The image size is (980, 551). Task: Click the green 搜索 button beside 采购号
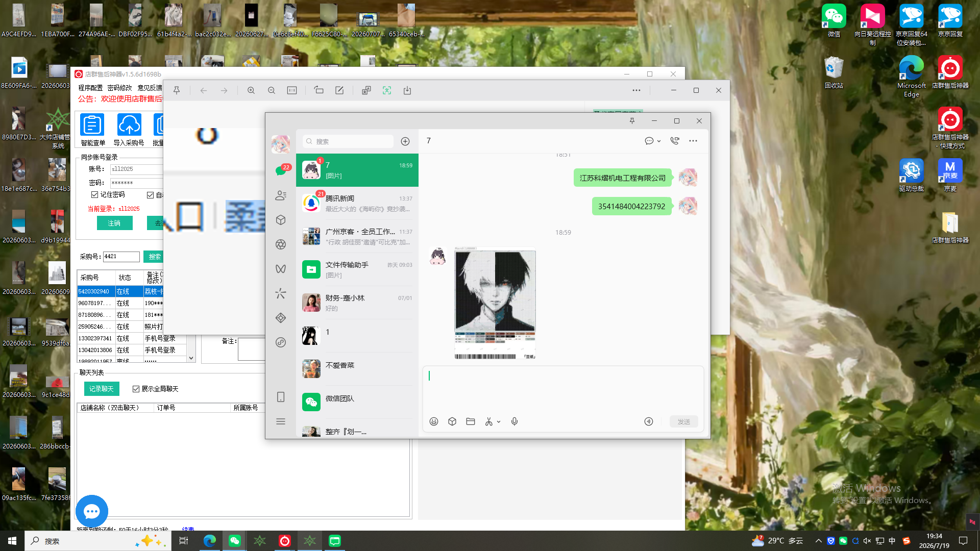tap(154, 257)
